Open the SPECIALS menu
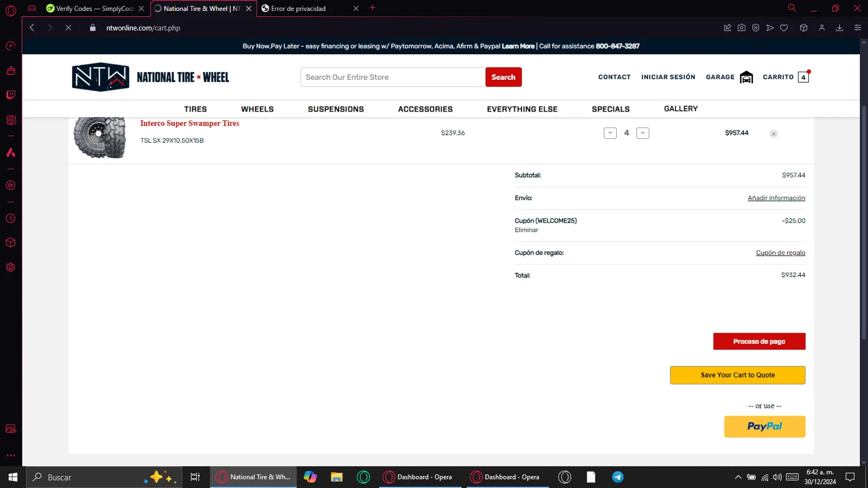Viewport: 868px width, 488px height. [x=610, y=109]
